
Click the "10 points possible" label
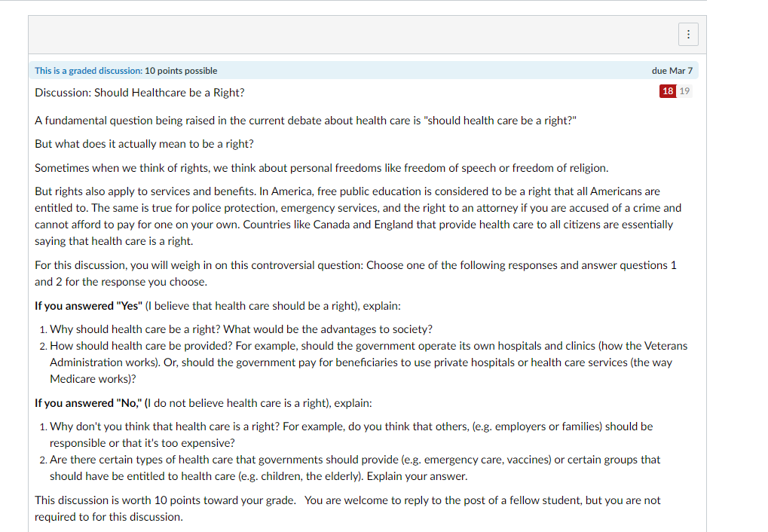181,71
